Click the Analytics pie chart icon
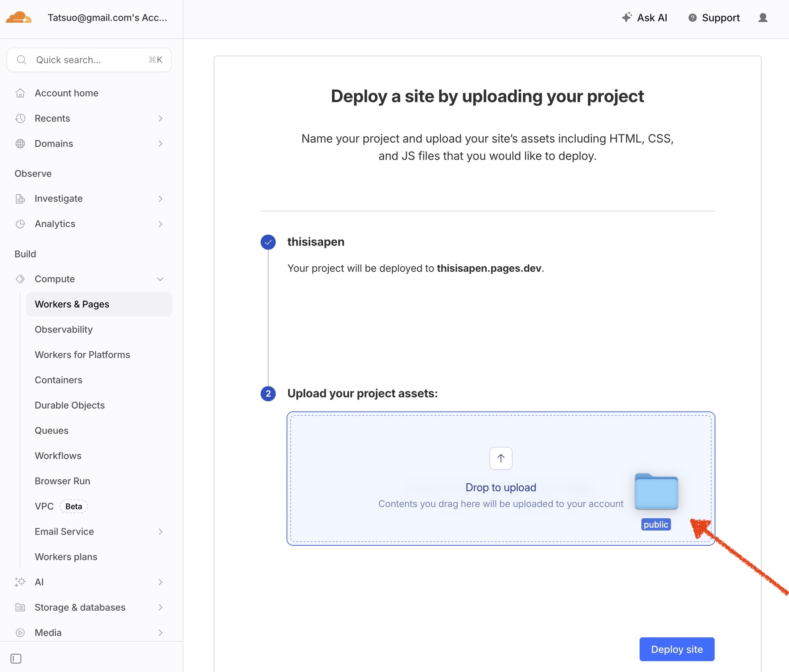789x672 pixels. (20, 224)
